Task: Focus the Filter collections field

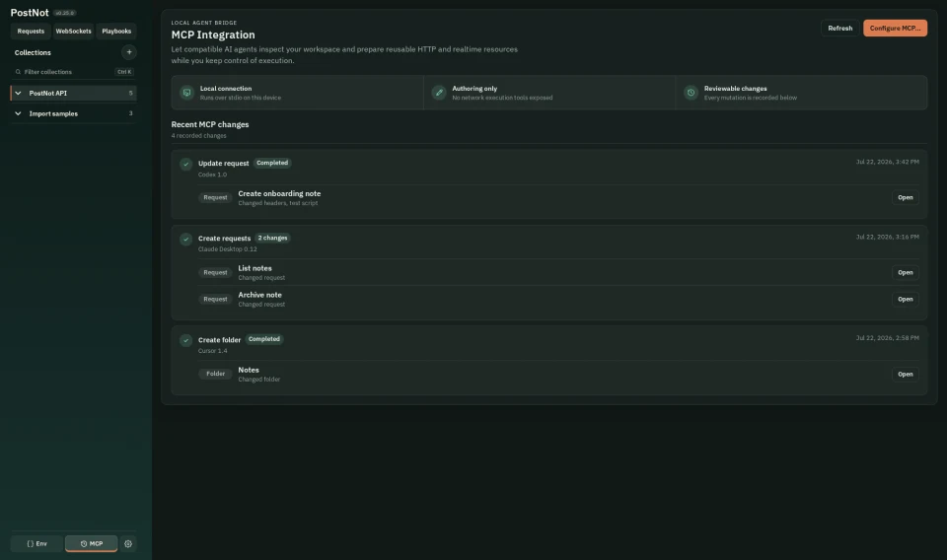Action: click(x=73, y=72)
